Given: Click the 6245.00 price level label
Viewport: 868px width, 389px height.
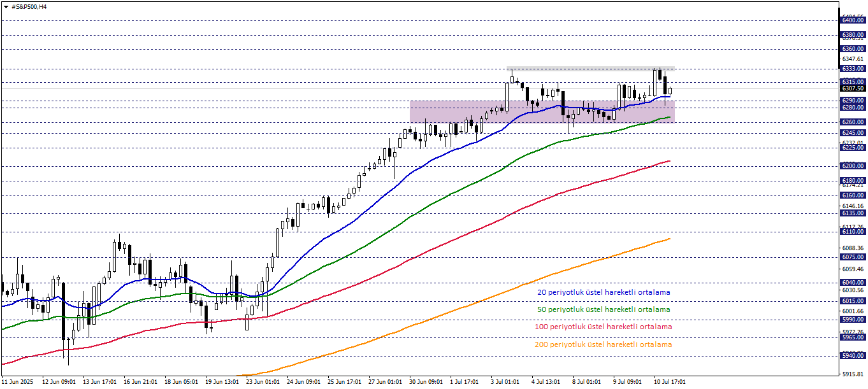Looking at the screenshot, I should pyautogui.click(x=853, y=133).
